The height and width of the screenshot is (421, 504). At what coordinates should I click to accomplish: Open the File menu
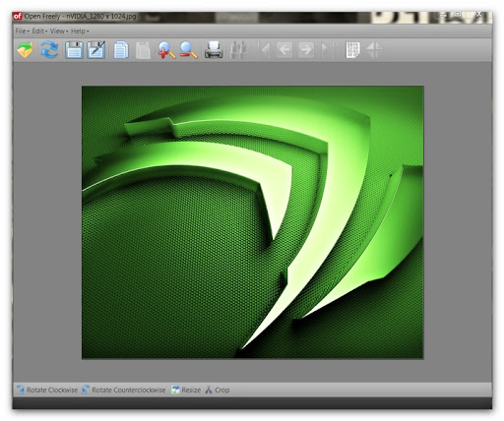pyautogui.click(x=23, y=31)
